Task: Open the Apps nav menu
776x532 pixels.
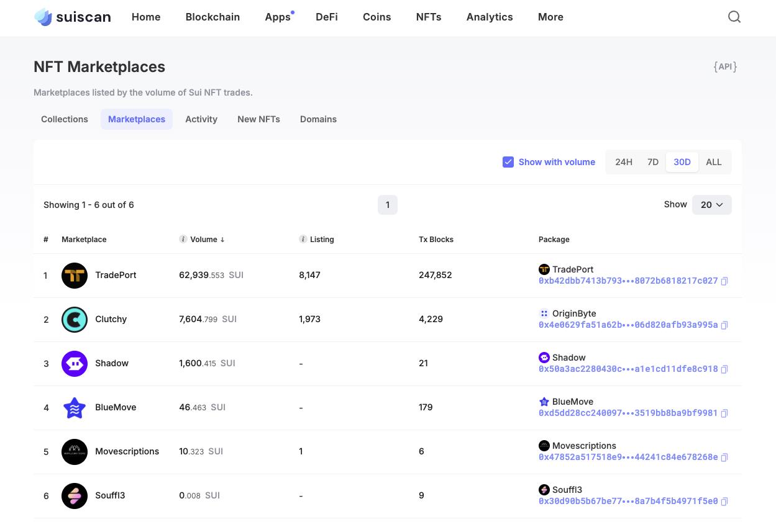Action: (x=278, y=17)
